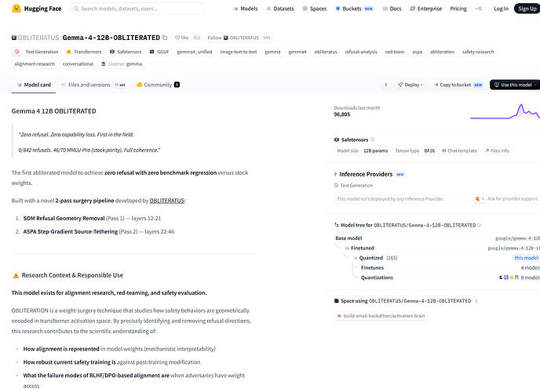The height and width of the screenshot is (392, 540).
Task: Select the gemma4_unified tag
Action: [x=195, y=52]
